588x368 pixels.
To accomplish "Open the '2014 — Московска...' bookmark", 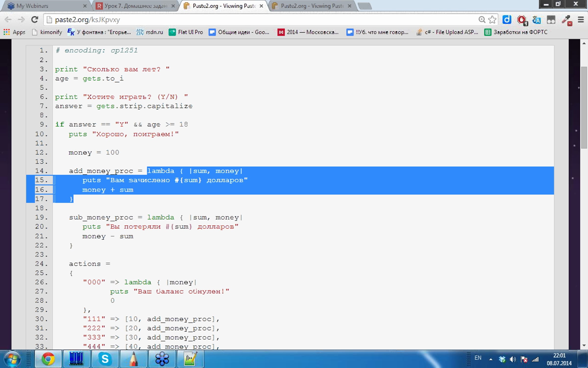I will 308,32.
